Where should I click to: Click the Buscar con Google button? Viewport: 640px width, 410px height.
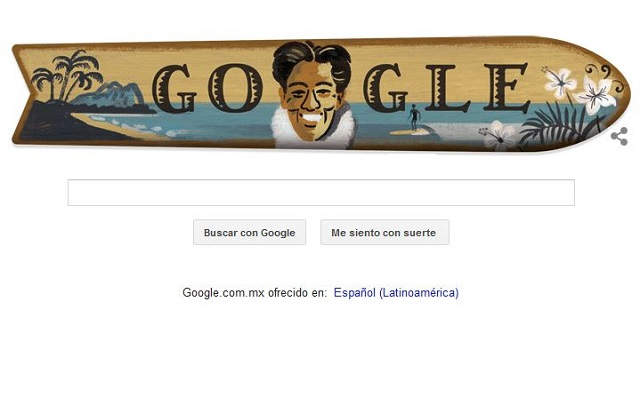click(x=249, y=233)
